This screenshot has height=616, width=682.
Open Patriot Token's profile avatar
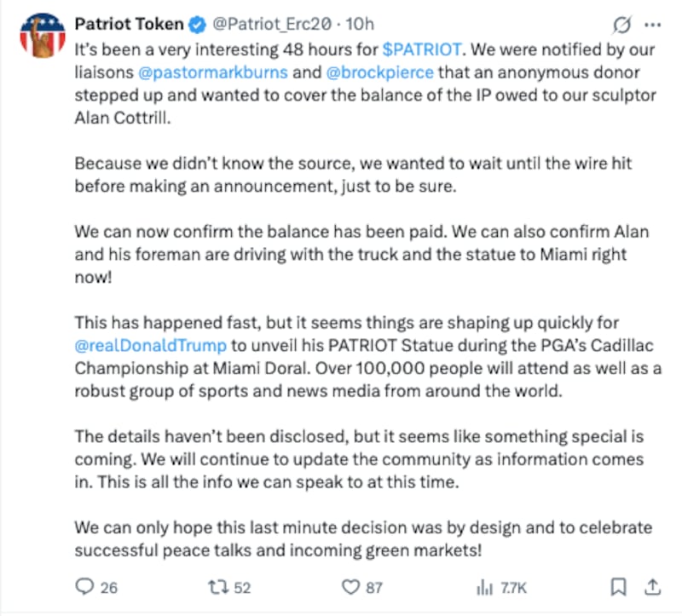[42, 33]
